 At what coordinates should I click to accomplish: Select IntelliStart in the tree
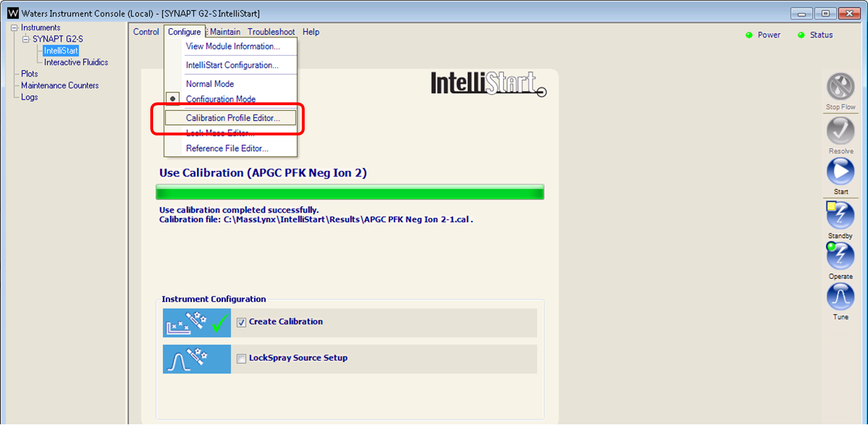tap(61, 51)
